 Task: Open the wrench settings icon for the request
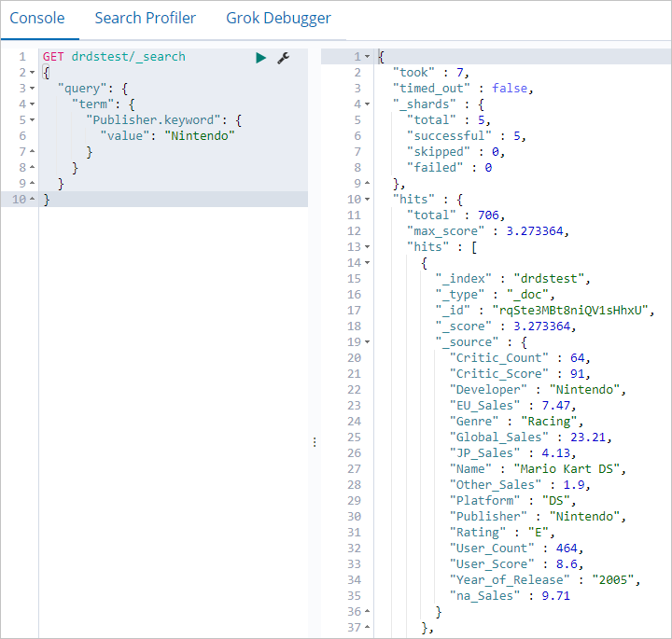(284, 58)
